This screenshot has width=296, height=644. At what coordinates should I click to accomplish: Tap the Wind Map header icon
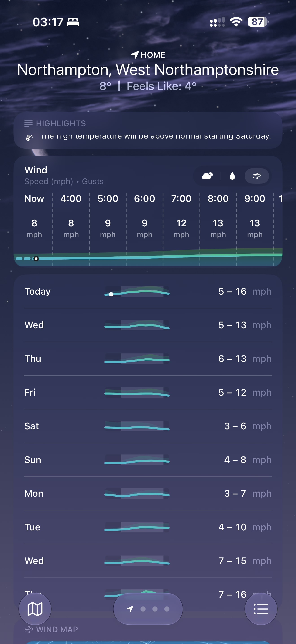pyautogui.click(x=29, y=629)
